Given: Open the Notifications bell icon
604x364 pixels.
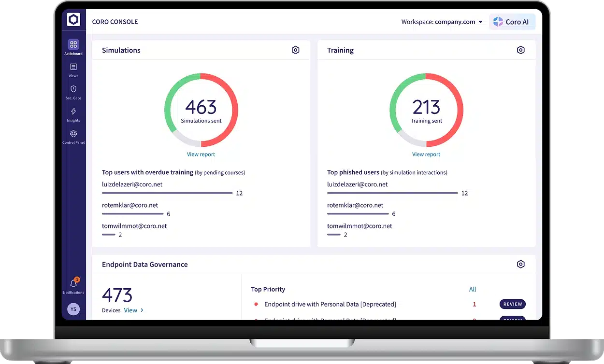Looking at the screenshot, I should 73,283.
